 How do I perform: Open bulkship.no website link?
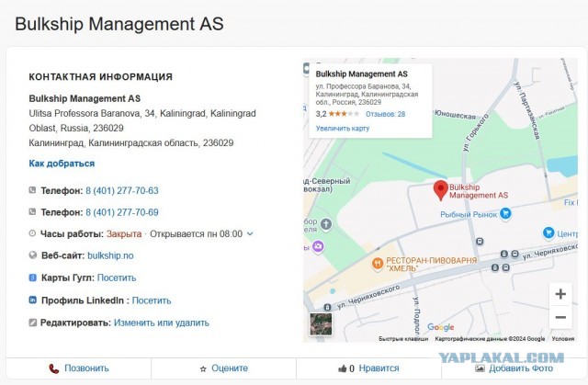(x=110, y=255)
